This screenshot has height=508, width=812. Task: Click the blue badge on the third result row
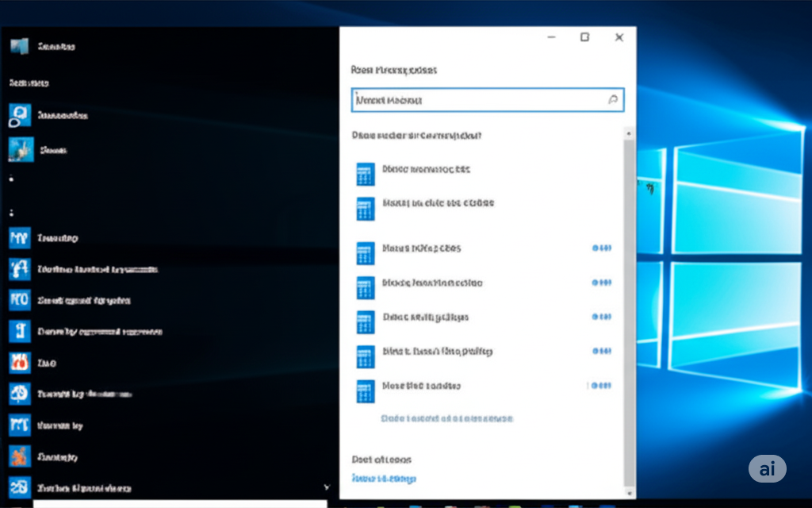(602, 248)
